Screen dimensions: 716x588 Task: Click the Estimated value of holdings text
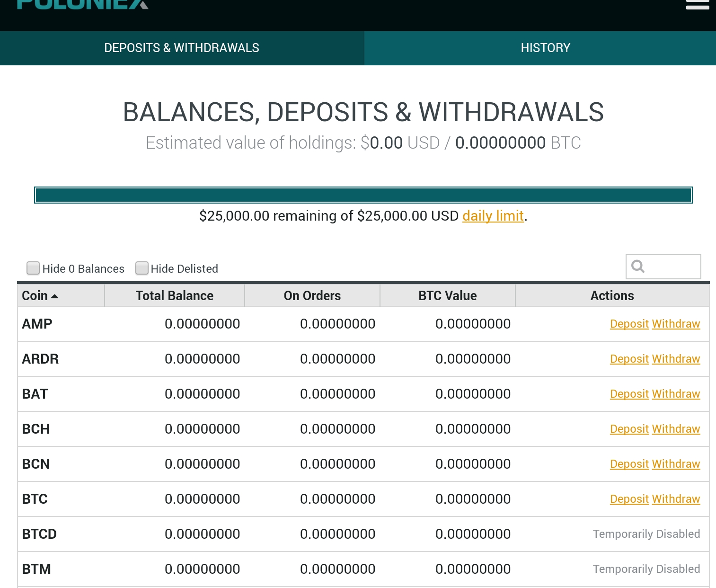[x=363, y=143]
